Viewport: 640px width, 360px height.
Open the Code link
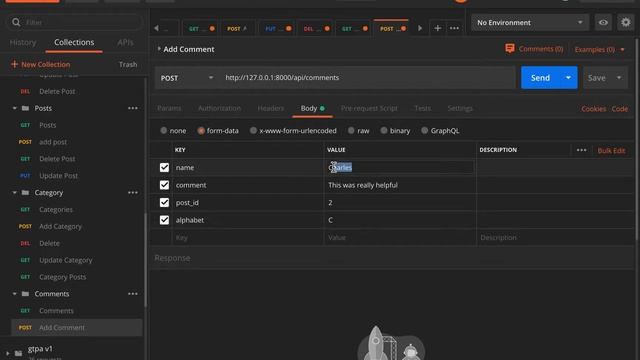click(620, 109)
